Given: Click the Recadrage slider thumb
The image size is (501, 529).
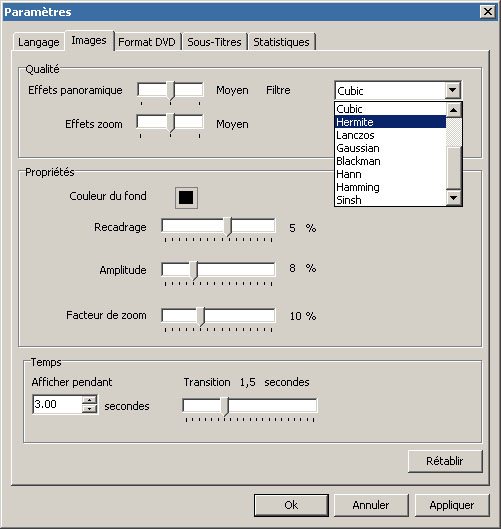Looking at the screenshot, I should pyautogui.click(x=228, y=226).
